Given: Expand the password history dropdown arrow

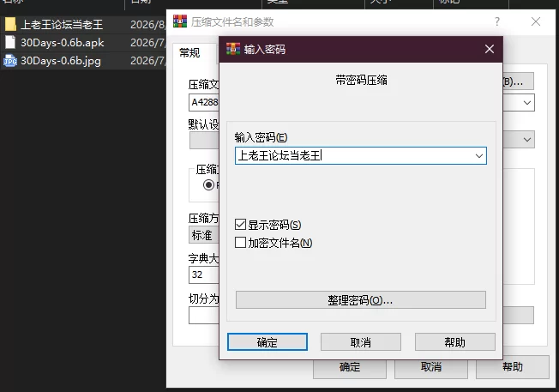Looking at the screenshot, I should click(478, 156).
